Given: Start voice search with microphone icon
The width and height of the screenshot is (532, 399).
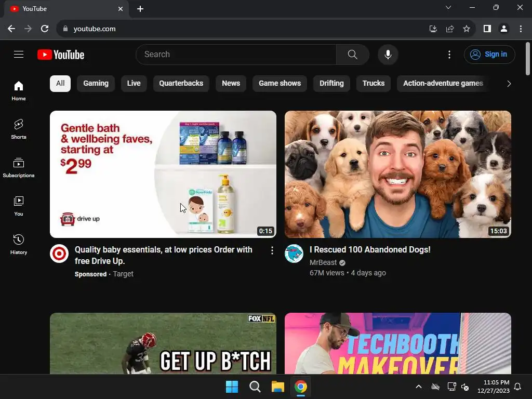Looking at the screenshot, I should pyautogui.click(x=388, y=54).
